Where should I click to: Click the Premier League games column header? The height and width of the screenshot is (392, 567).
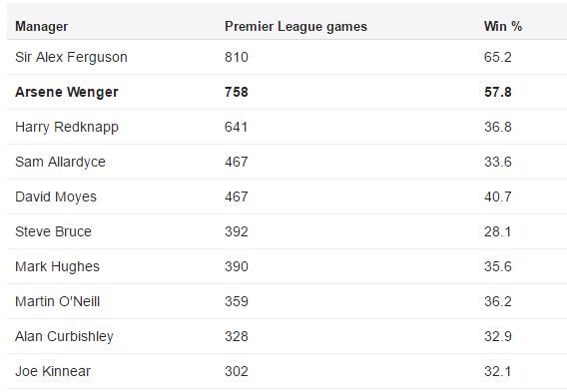tap(295, 26)
